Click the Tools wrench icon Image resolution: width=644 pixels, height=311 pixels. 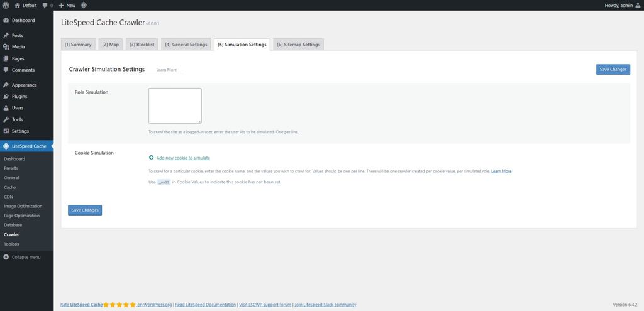coord(6,120)
